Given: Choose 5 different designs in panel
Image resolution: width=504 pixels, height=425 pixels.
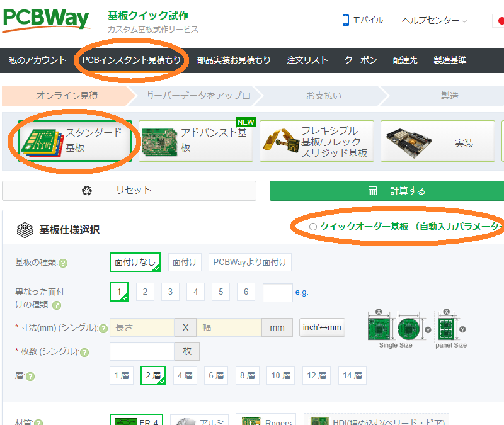Looking at the screenshot, I should 221,292.
